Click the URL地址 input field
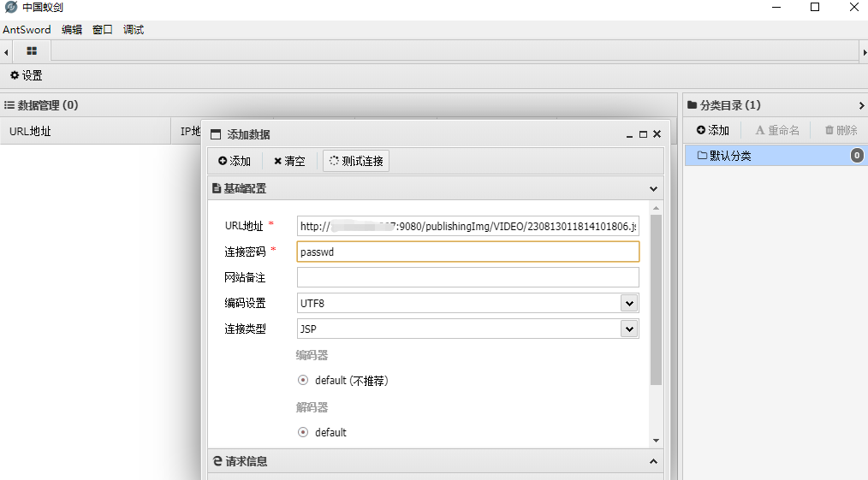The height and width of the screenshot is (480, 868). click(x=467, y=226)
